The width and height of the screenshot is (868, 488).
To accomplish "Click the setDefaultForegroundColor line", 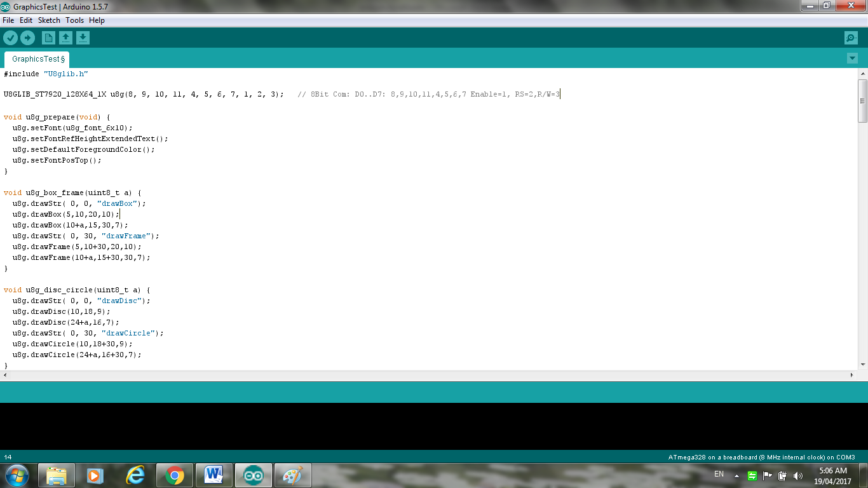I will [x=83, y=149].
